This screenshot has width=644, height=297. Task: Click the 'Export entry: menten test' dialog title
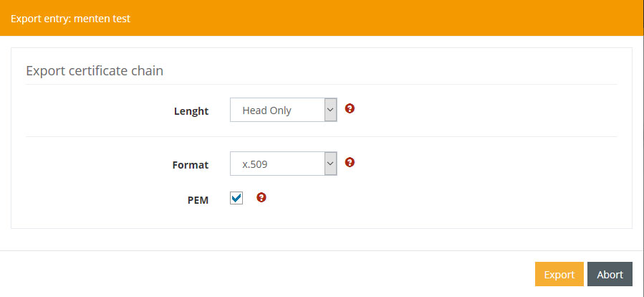pos(70,19)
